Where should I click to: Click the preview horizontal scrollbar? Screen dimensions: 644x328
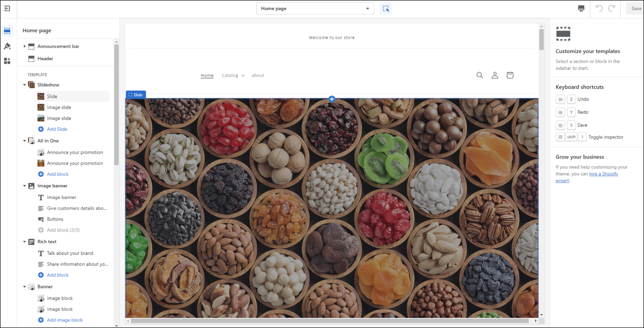[x=330, y=321]
